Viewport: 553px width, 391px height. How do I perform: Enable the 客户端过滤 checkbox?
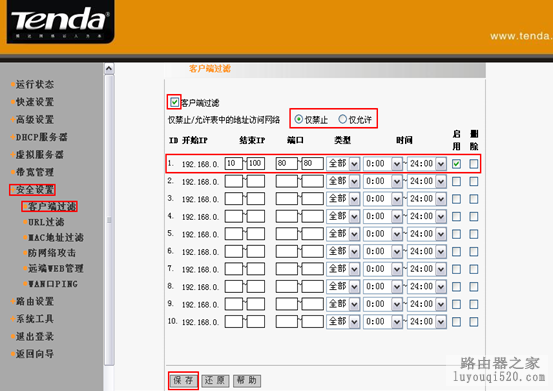coord(174,102)
